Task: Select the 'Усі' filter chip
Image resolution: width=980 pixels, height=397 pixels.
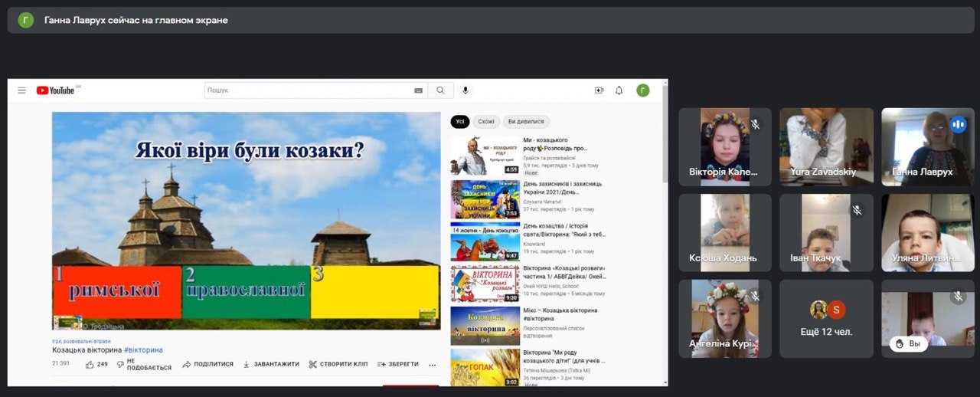Action: point(459,121)
